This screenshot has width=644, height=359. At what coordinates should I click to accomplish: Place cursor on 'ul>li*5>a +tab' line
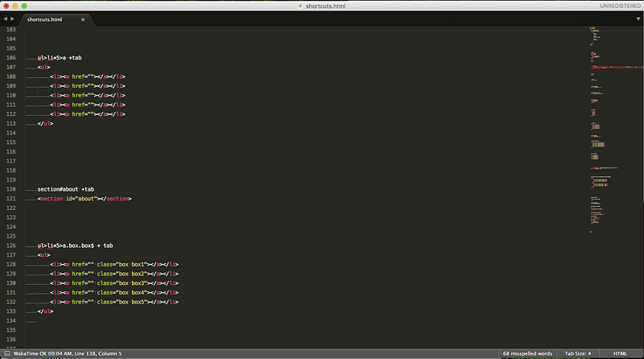pyautogui.click(x=60, y=58)
